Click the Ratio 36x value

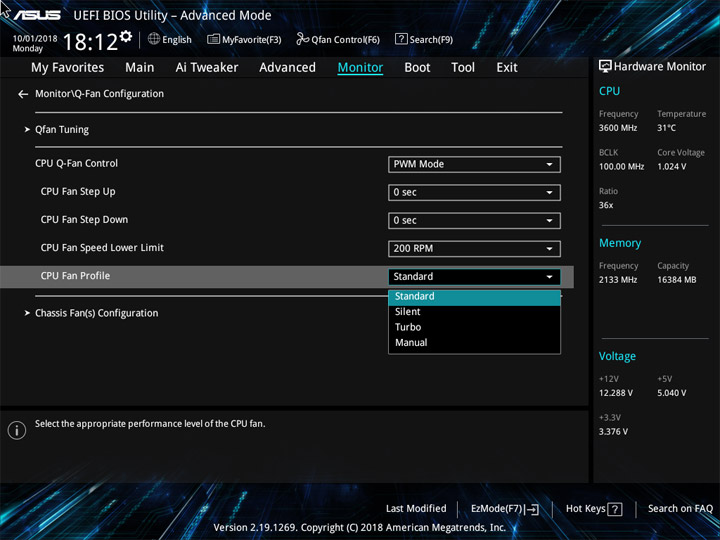(x=606, y=205)
